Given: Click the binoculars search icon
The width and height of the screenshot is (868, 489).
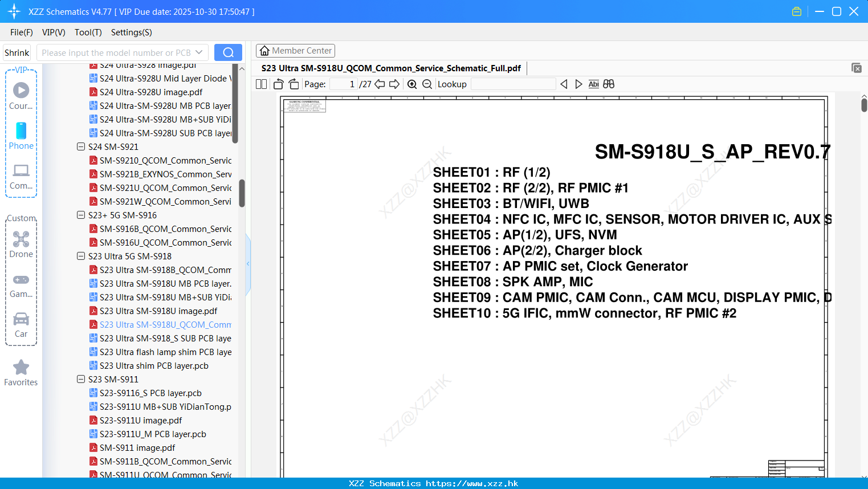Looking at the screenshot, I should 609,84.
